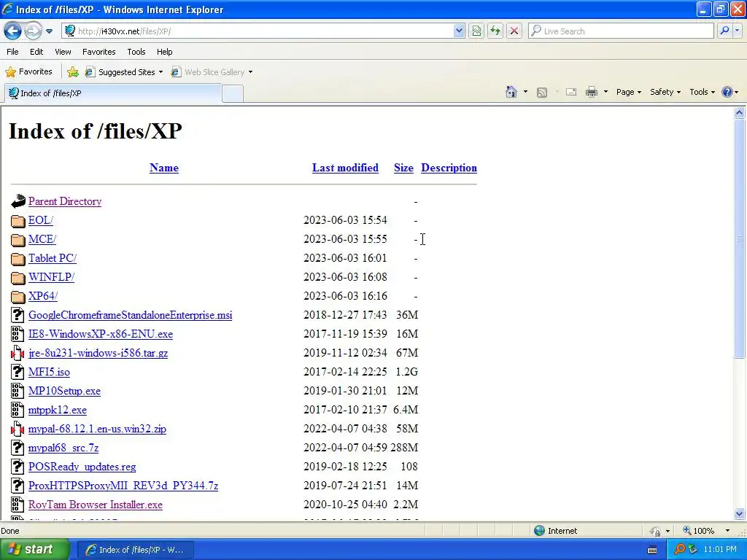
Task: Click the Print icon
Action: click(591, 92)
